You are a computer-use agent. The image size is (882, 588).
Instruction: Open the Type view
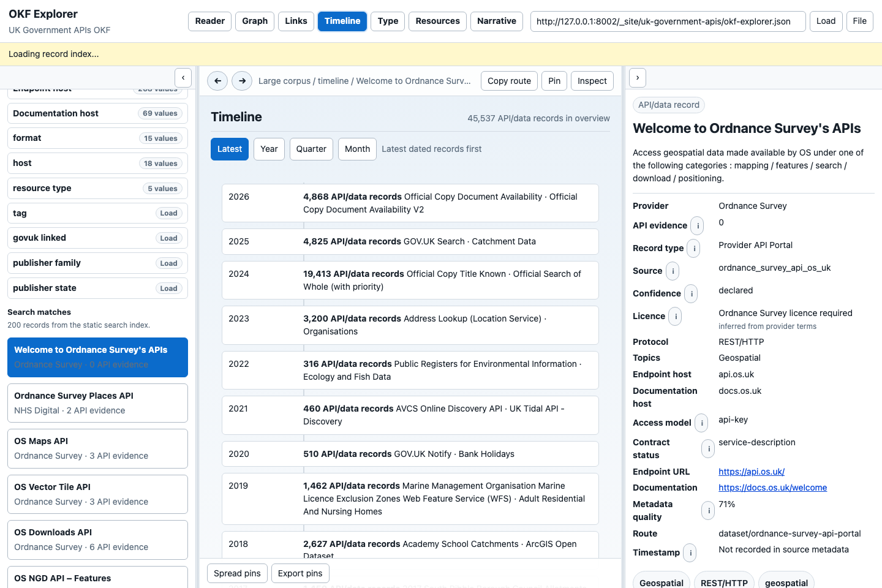(388, 21)
